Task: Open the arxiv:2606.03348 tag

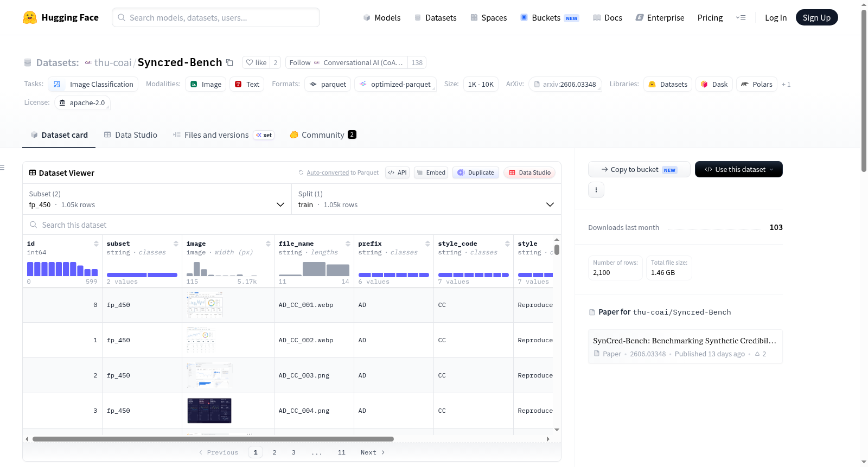Action: (x=565, y=84)
